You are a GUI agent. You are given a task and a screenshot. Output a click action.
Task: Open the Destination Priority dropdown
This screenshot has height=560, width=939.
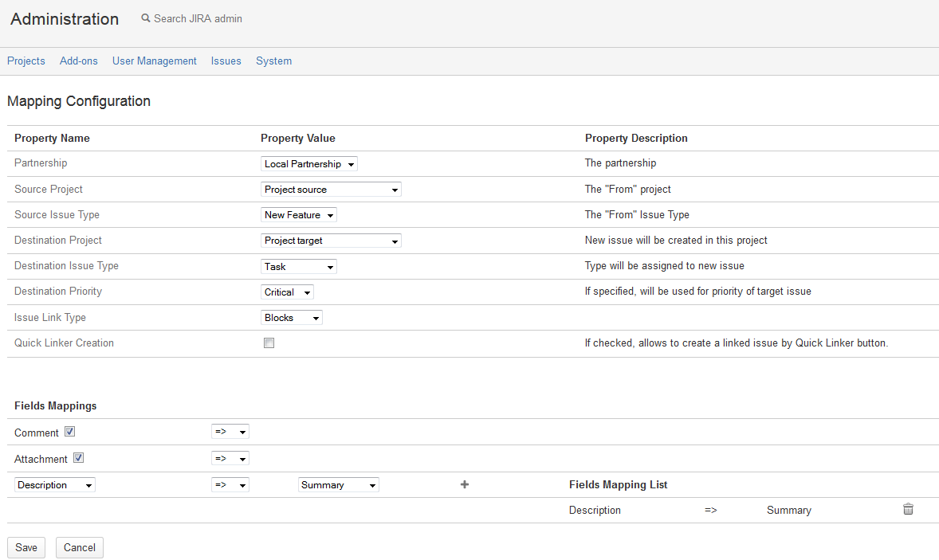tap(287, 292)
